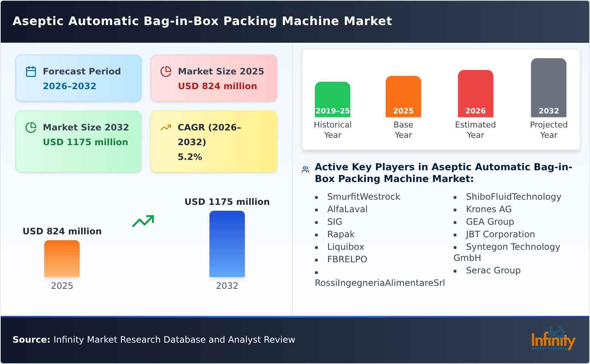Click the trend arrow icon in the CAGR card
Viewport: 590px width, 364px height.
tap(166, 127)
